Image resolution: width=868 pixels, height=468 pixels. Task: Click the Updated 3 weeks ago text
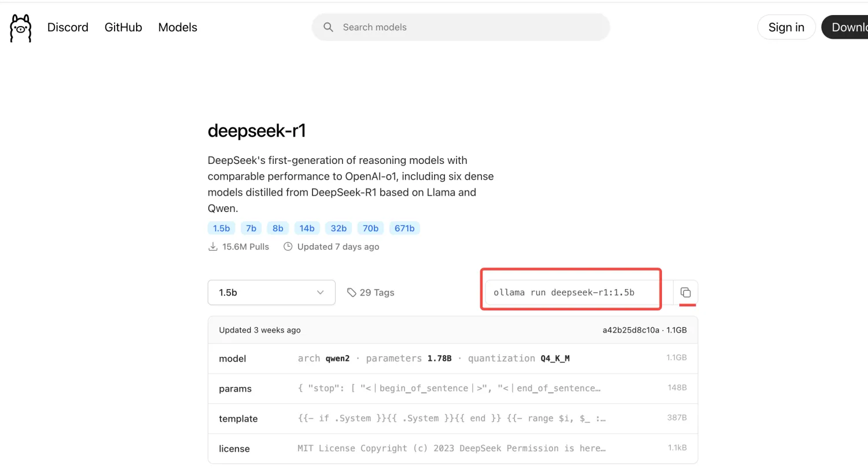260,330
